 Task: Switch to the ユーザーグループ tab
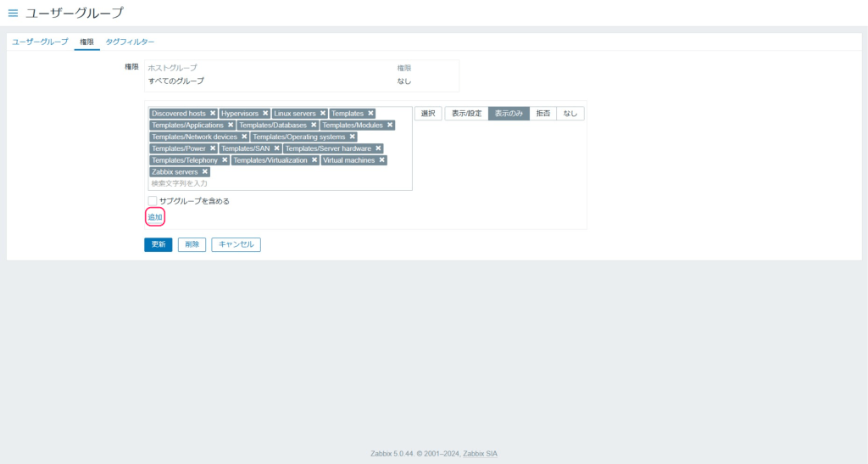click(x=40, y=42)
